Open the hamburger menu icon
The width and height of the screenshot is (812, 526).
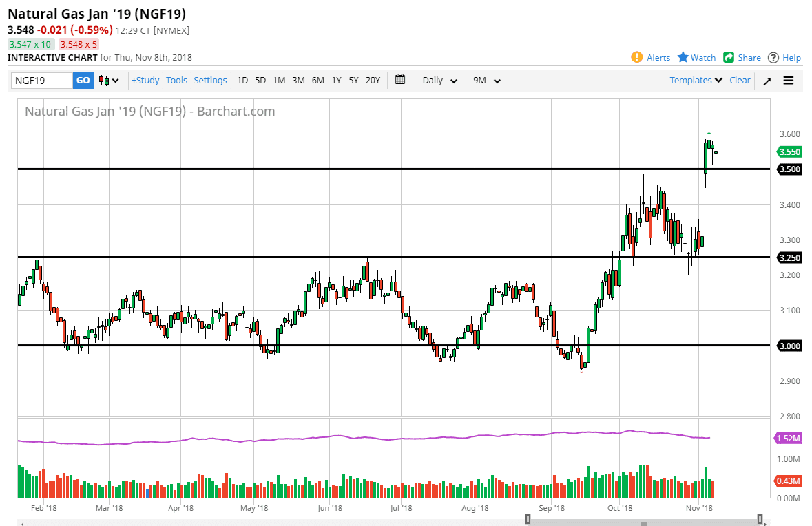coord(788,81)
